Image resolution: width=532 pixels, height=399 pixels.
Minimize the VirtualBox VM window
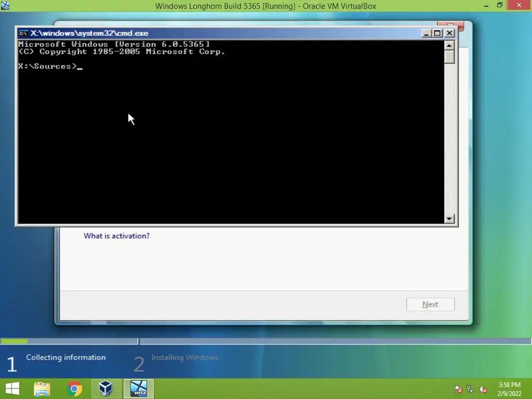(x=486, y=6)
